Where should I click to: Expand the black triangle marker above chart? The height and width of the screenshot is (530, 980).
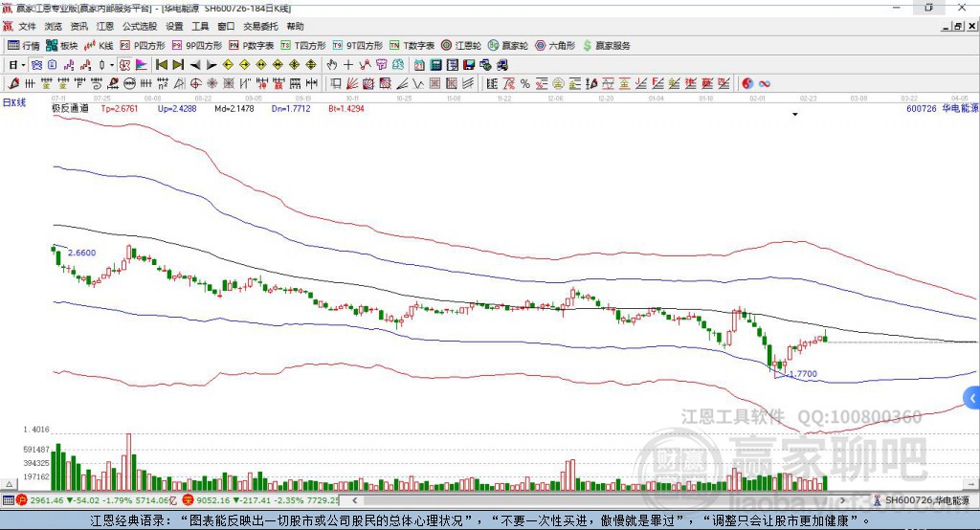coord(795,115)
